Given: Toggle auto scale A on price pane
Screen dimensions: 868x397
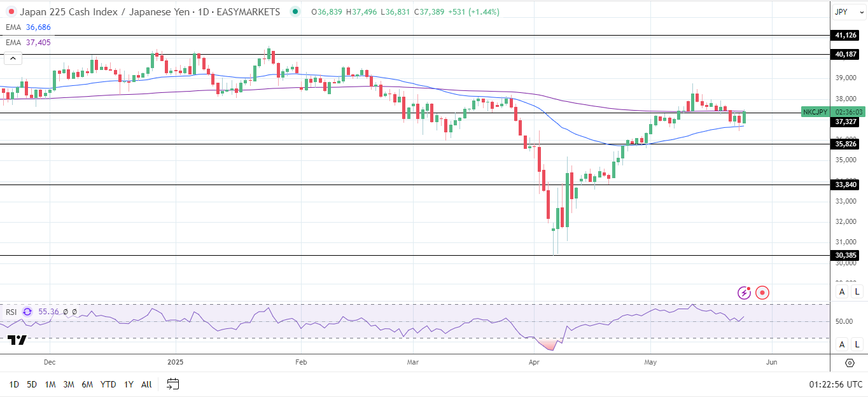Looking at the screenshot, I should (842, 291).
